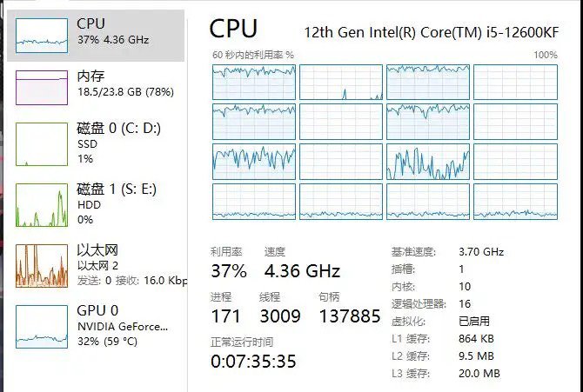Image resolution: width=583 pixels, height=392 pixels.
Task: Select the 以太网 2 sidebar item text
Action: [97, 266]
